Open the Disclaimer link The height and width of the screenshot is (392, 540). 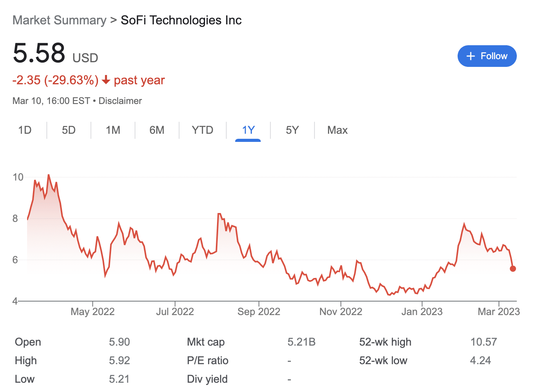pyautogui.click(x=120, y=101)
